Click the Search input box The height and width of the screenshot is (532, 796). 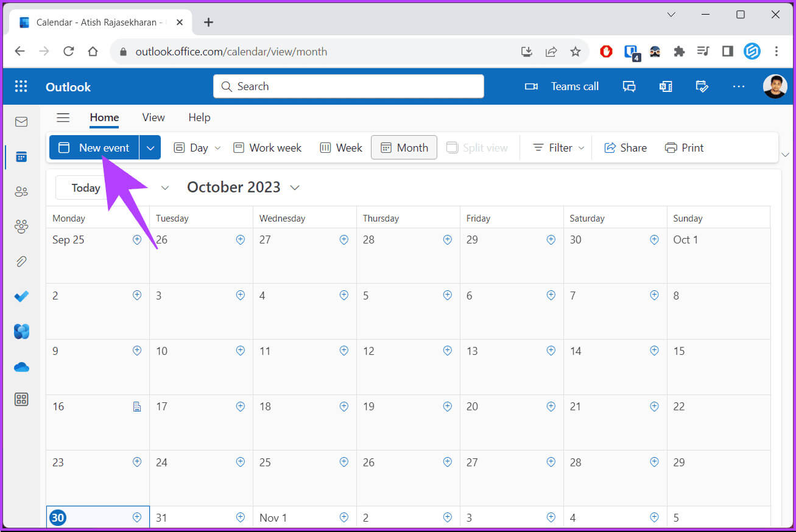348,86
